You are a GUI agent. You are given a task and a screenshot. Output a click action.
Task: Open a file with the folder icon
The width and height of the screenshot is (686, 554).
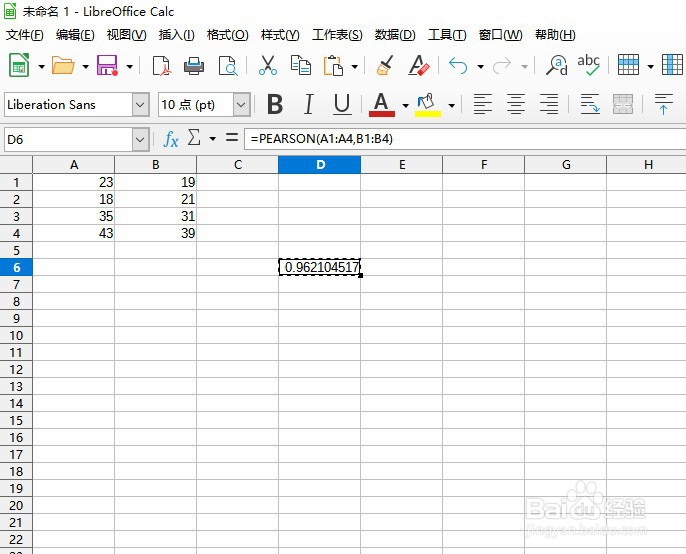coord(63,66)
